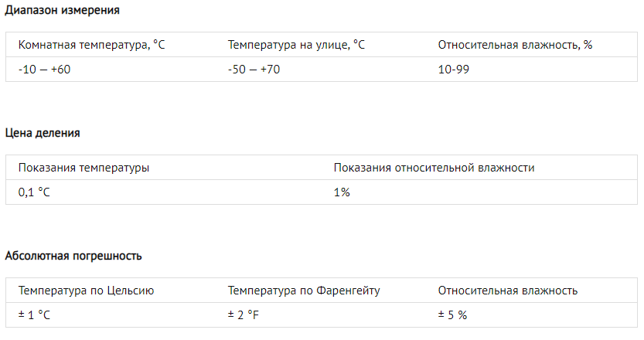Click the ± sign before "5 %"
644x340 pixels.
tap(441, 314)
